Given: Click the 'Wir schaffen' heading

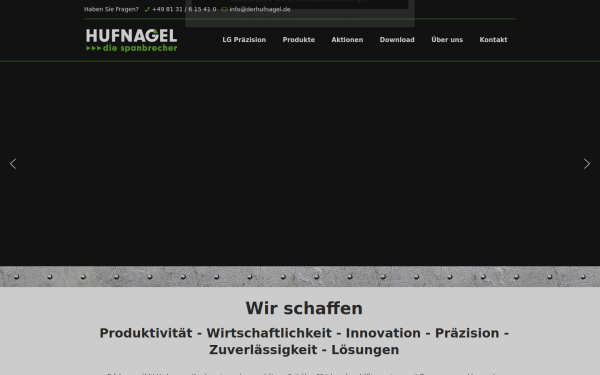Looking at the screenshot, I should tap(304, 308).
